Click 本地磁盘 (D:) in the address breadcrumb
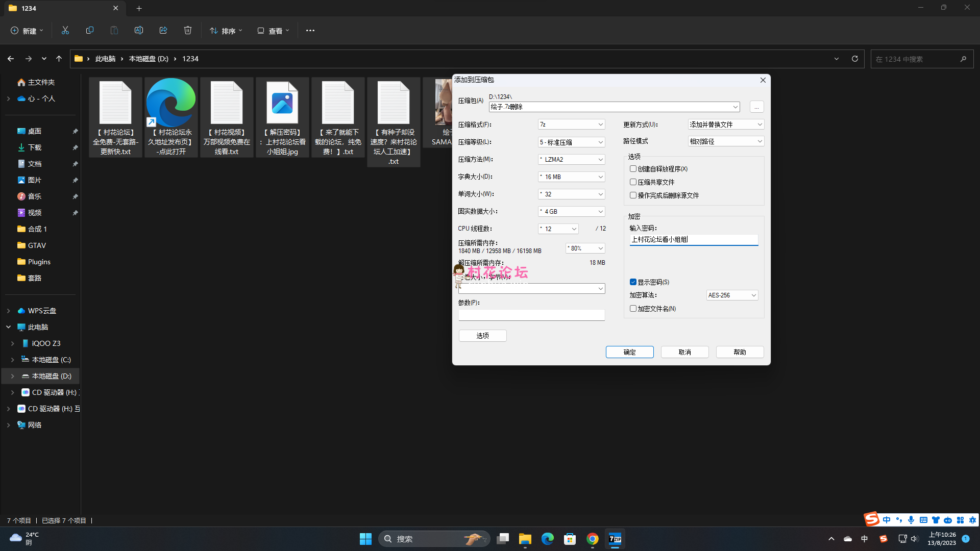The image size is (980, 551). click(149, 59)
